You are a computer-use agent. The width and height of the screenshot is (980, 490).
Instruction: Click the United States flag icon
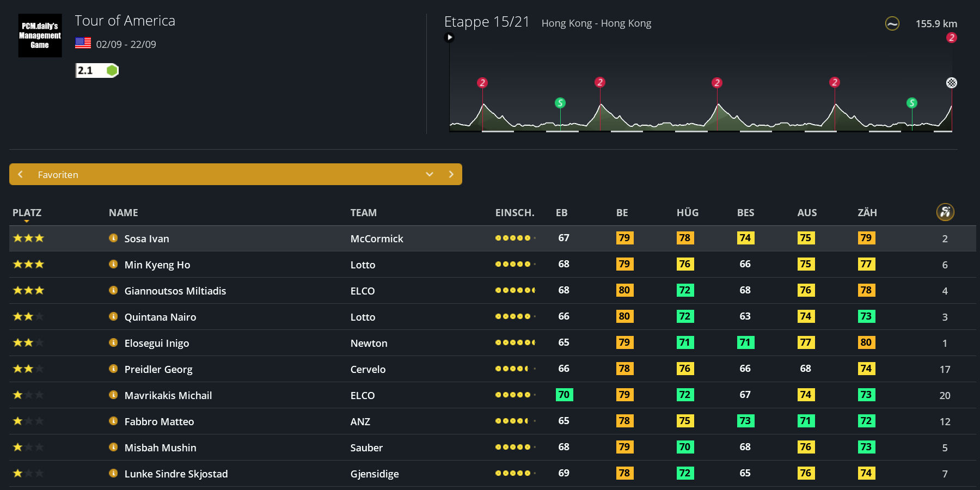point(83,44)
